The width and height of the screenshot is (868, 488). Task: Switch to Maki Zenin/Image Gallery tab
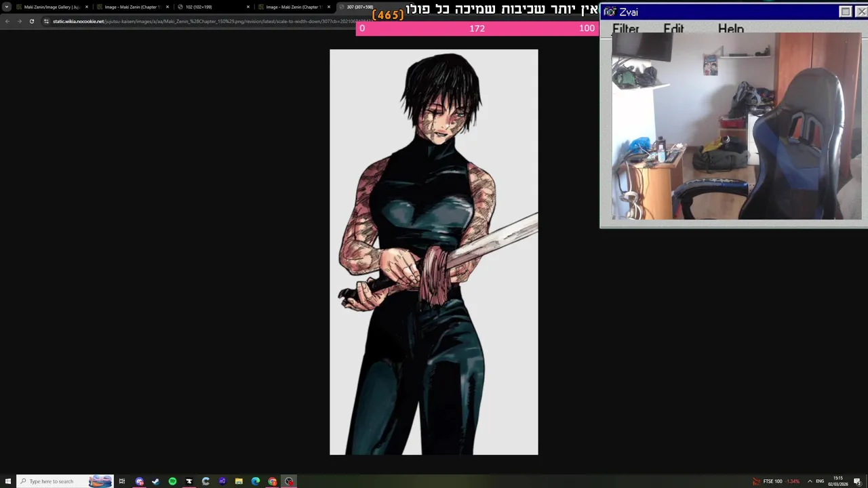point(52,7)
